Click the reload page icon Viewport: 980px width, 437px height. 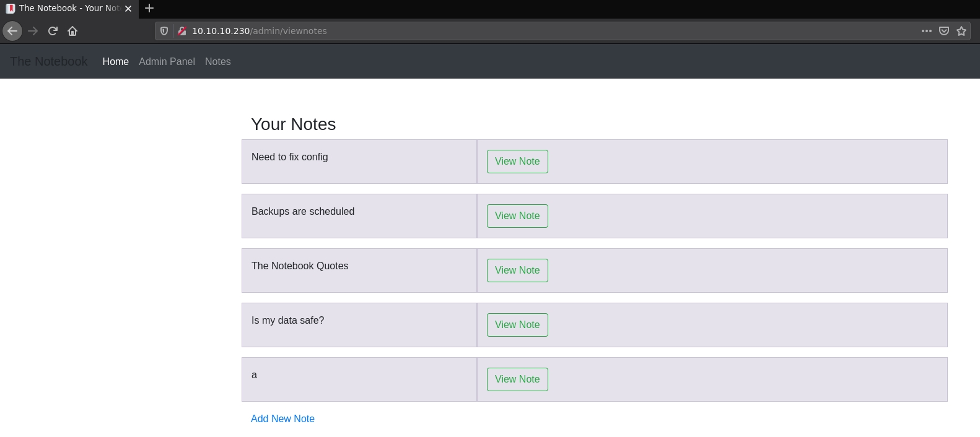[x=53, y=31]
